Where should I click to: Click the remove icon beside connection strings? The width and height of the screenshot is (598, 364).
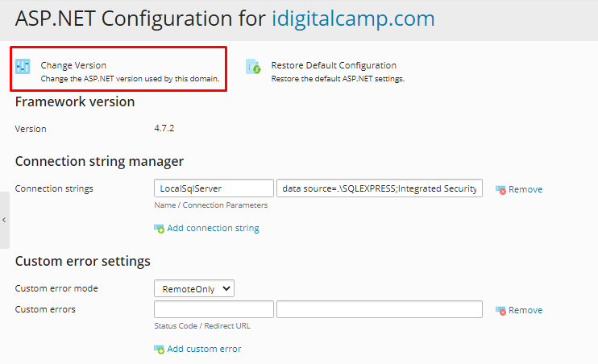[x=500, y=190]
